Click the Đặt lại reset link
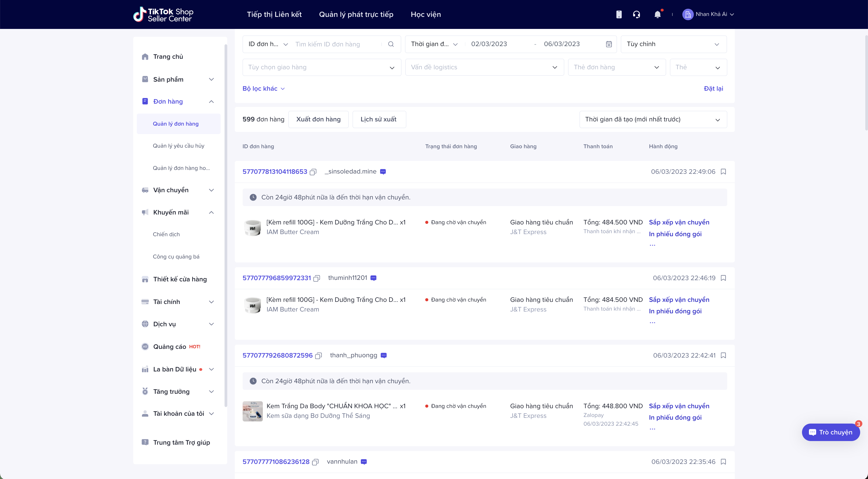The image size is (868, 479). tap(713, 89)
